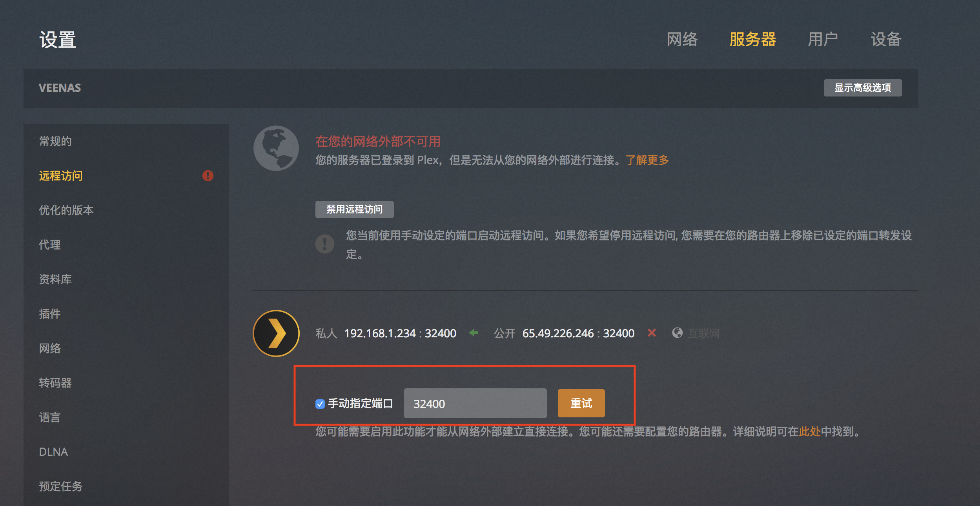Screen dimensions: 980x506
Task: Click the gray exclamation info icon
Action: tap(325, 244)
